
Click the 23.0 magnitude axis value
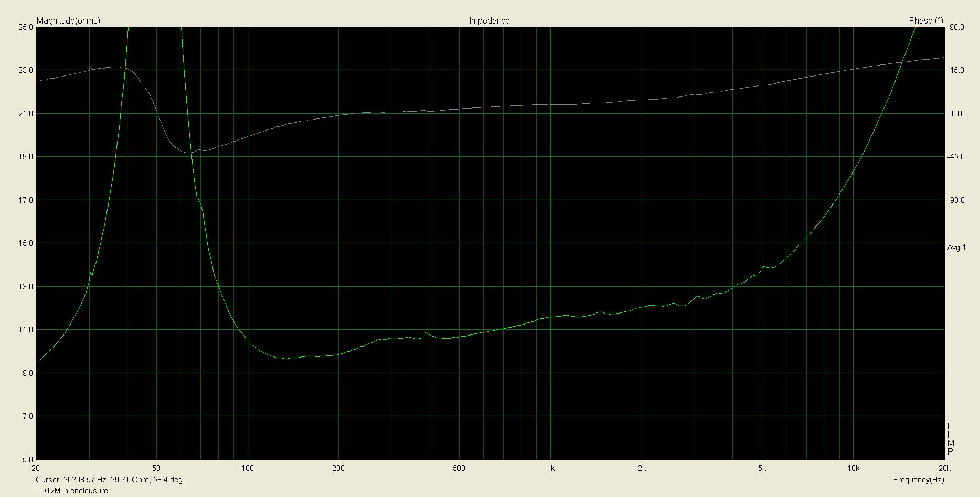[26, 70]
